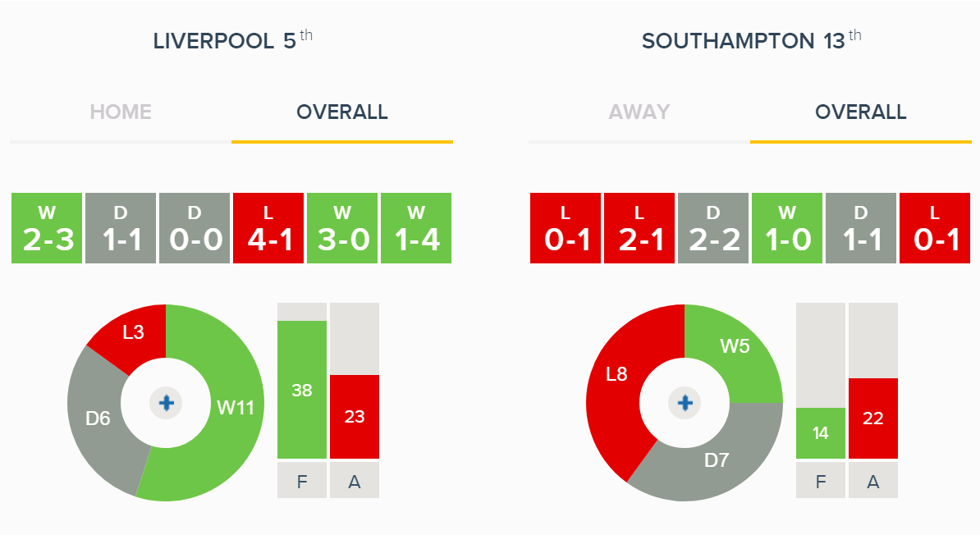Open Southampton L 2-1 result tile
Image resolution: width=980 pixels, height=535 pixels.
click(x=639, y=228)
